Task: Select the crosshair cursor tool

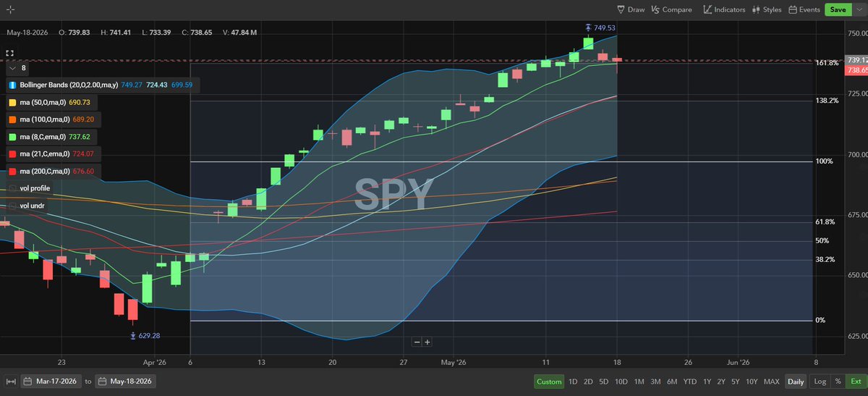Action: coord(10,10)
